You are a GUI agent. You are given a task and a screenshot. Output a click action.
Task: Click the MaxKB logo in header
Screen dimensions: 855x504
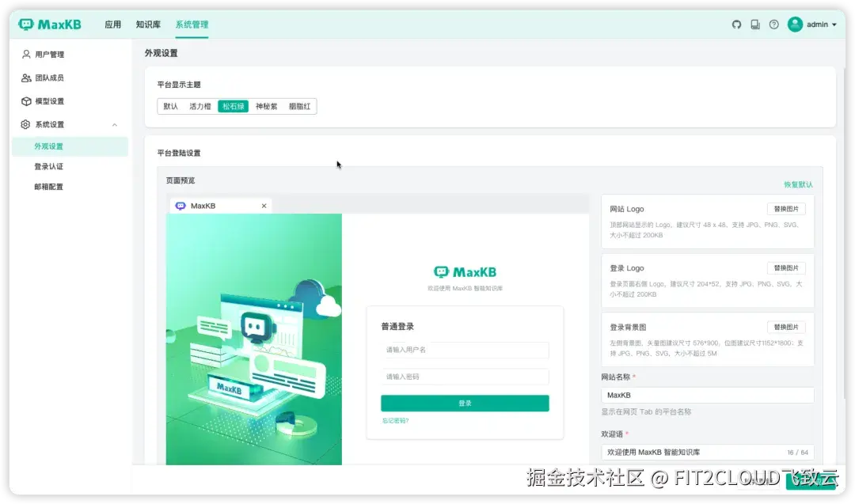point(50,25)
